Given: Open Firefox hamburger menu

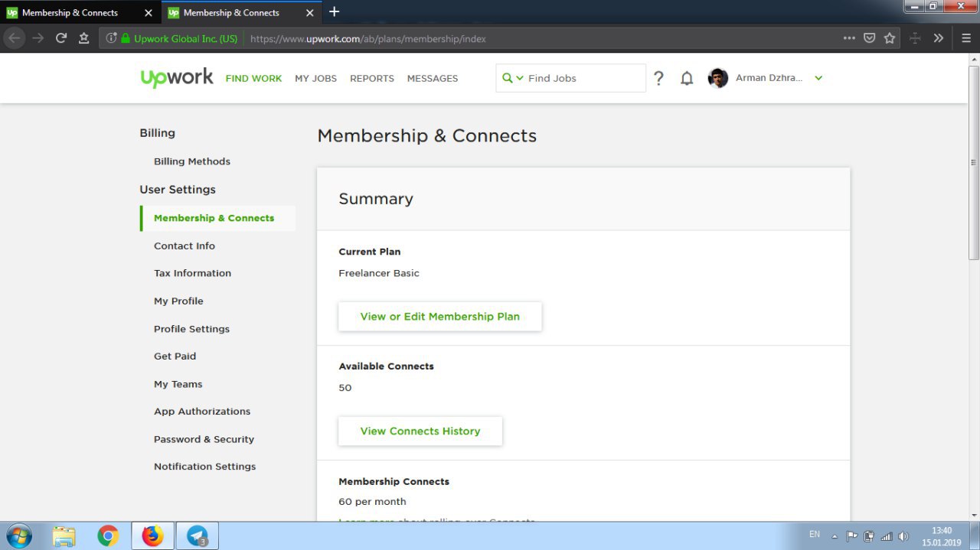Looking at the screenshot, I should 966,38.
